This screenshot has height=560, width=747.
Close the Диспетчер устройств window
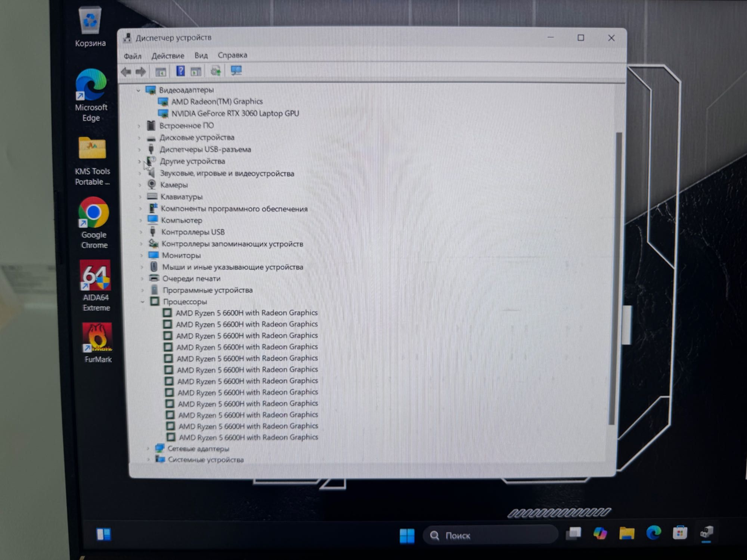click(611, 38)
